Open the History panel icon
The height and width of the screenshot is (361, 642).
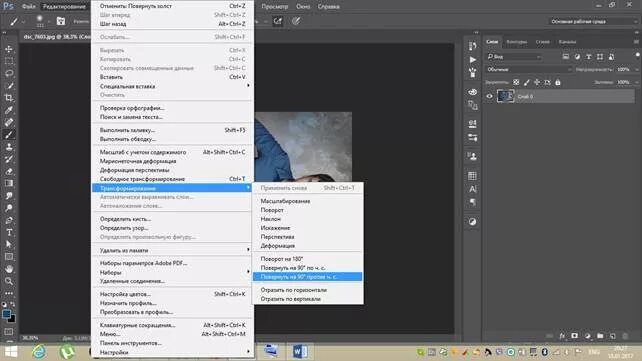coord(472,46)
